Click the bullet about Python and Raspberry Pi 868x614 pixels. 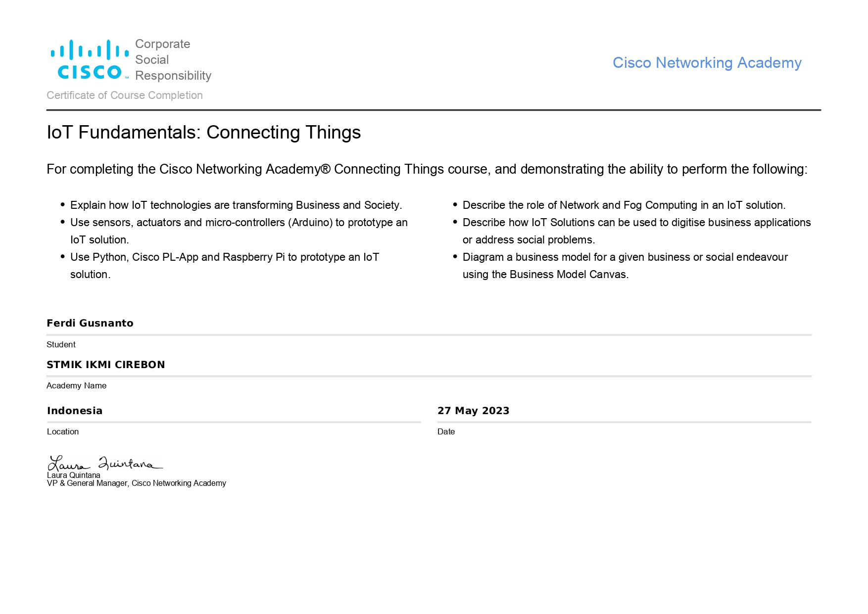point(224,257)
